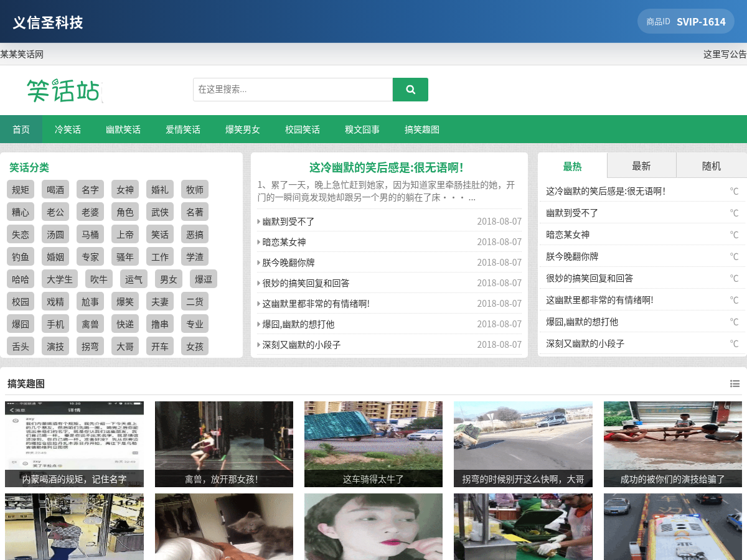Viewport: 747px width, 560px height.
Task: Open 这幽默里都非常的有情绪啊! in center list
Action: pyautogui.click(x=316, y=303)
